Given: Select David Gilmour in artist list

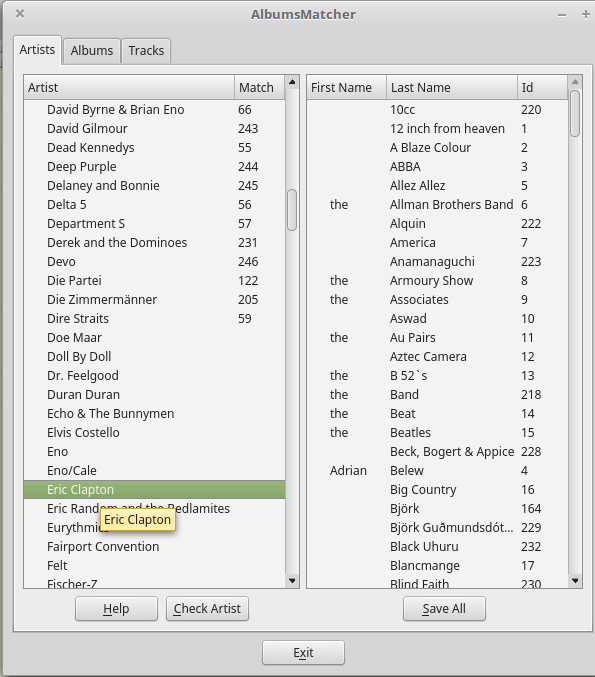Looking at the screenshot, I should coord(155,129).
